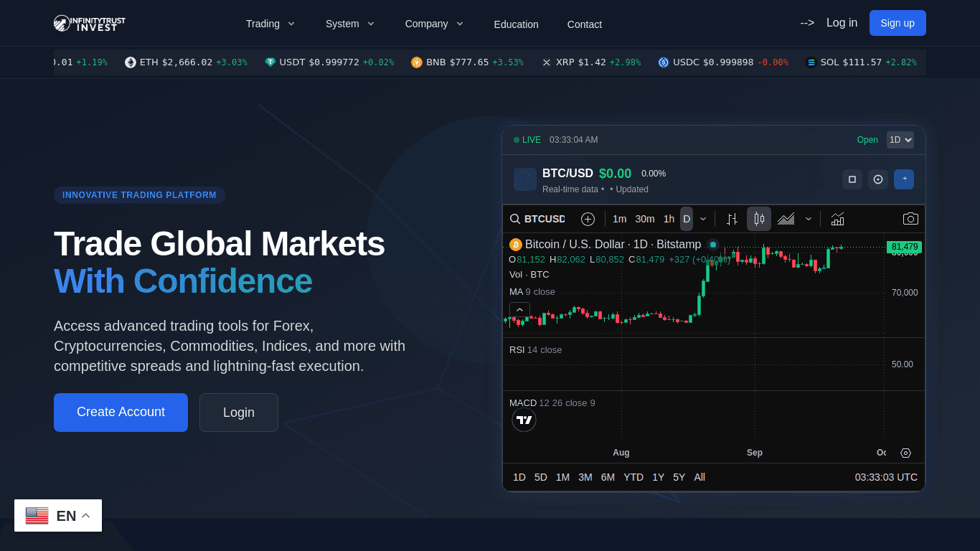The height and width of the screenshot is (551, 980).
Task: Add a symbol to compare with plus icon
Action: pos(588,219)
